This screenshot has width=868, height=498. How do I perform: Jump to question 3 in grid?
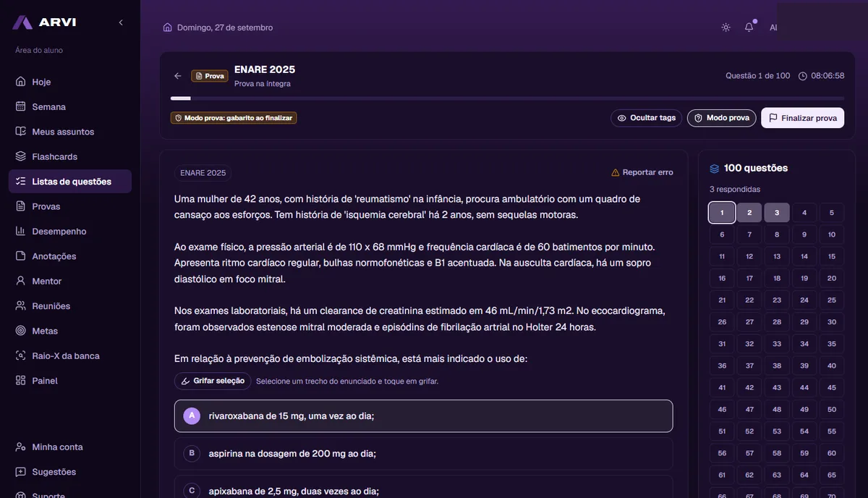tap(777, 213)
